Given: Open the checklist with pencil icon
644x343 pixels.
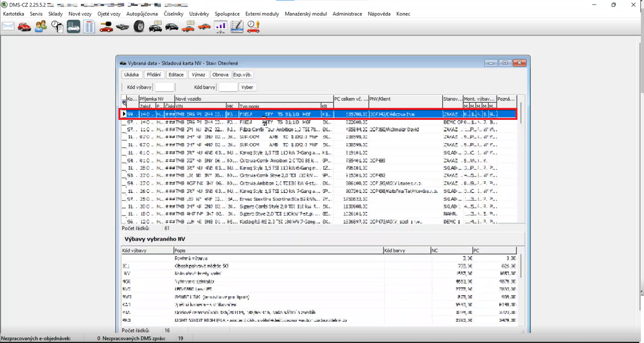Looking at the screenshot, I should [237, 27].
